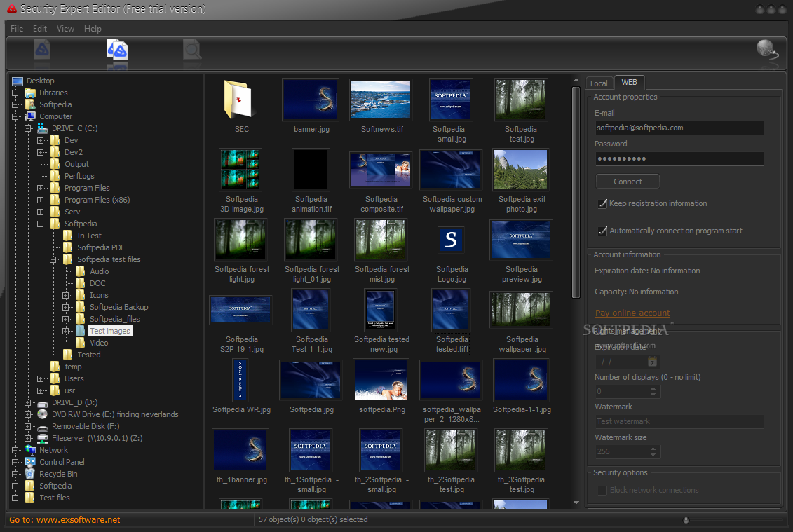Expand the Network tree node

click(15, 451)
